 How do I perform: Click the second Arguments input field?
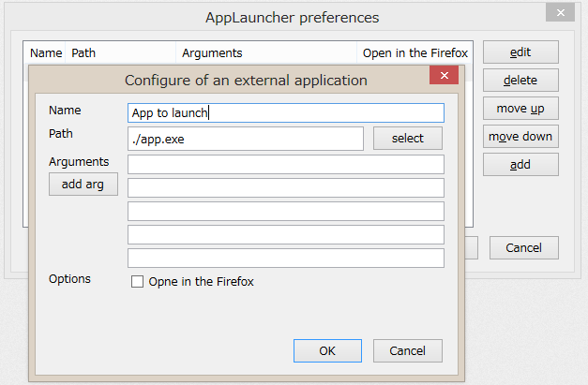coord(286,187)
